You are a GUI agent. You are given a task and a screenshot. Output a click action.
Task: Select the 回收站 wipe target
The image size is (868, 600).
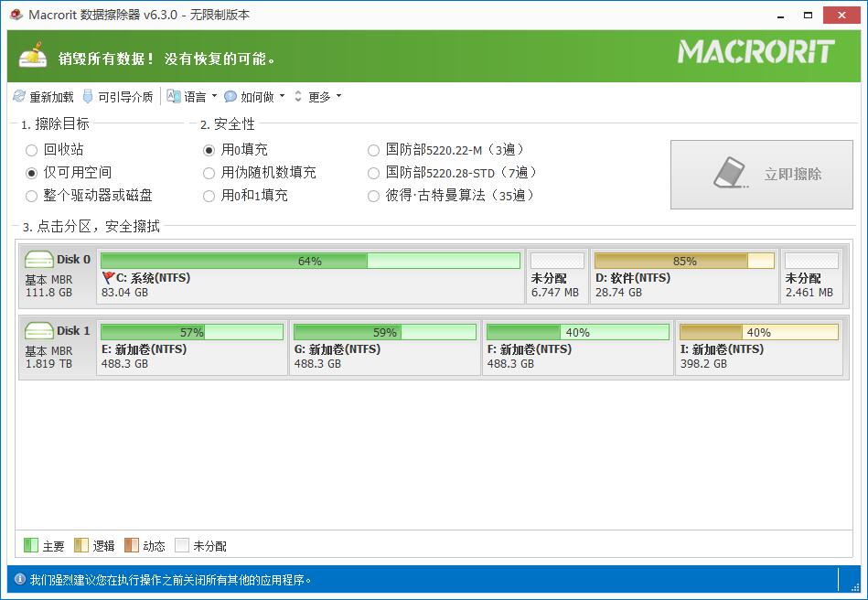54,149
